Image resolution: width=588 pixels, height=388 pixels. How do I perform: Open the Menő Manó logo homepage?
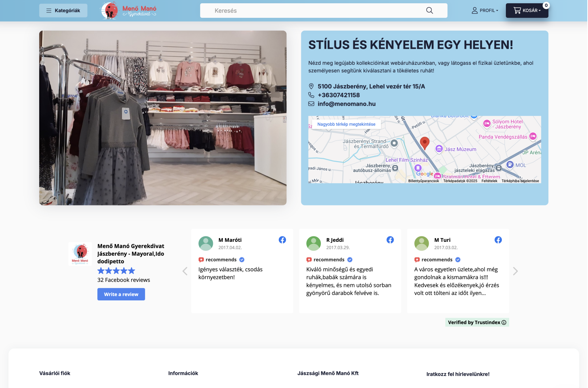click(x=128, y=11)
